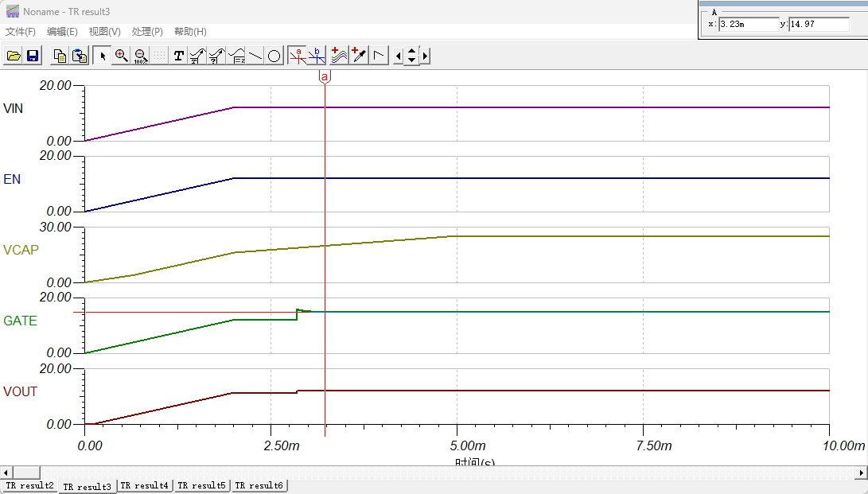This screenshot has width=868, height=494.
Task: Click the red cursor a marker flag
Action: pyautogui.click(x=325, y=77)
